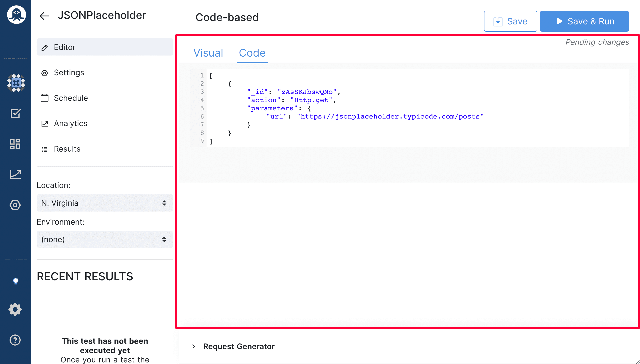Click the calendar icon beside Schedule
The width and height of the screenshot is (640, 364).
pos(44,98)
